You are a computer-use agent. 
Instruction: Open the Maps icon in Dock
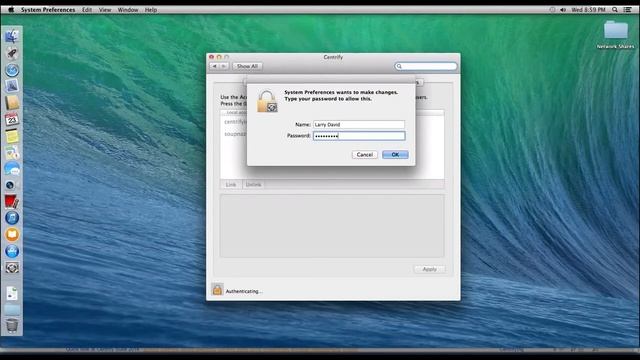12,152
